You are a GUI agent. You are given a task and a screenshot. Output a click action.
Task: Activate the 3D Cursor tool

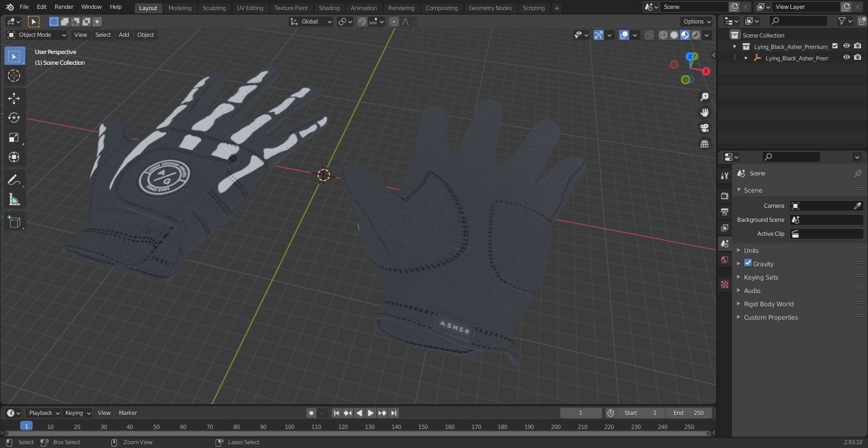click(x=14, y=76)
